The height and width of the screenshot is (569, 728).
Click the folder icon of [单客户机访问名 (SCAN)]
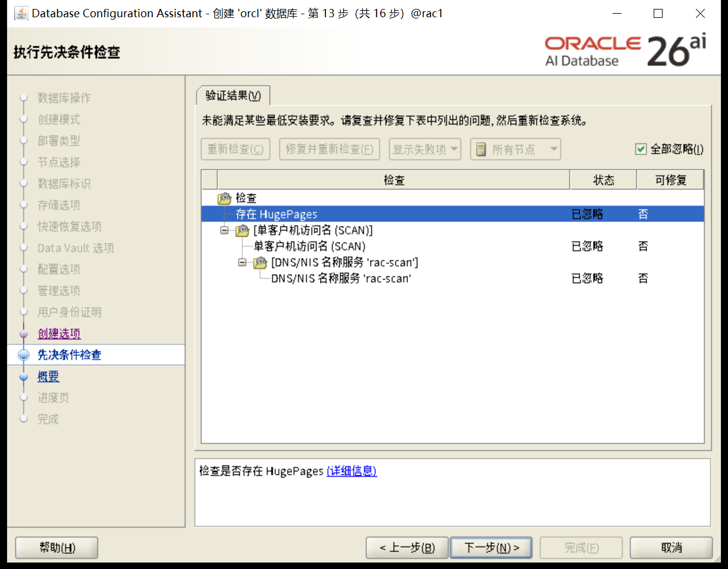(x=243, y=230)
